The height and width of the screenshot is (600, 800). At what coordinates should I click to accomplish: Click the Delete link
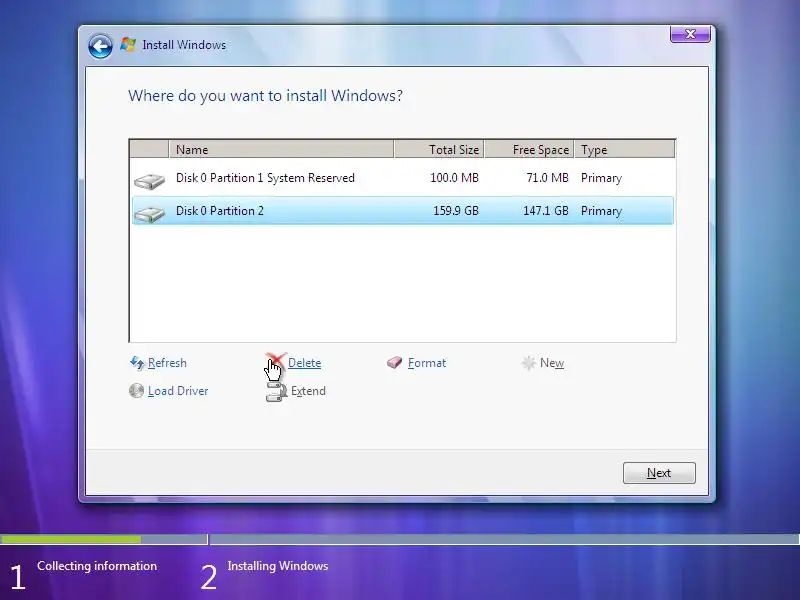[305, 363]
